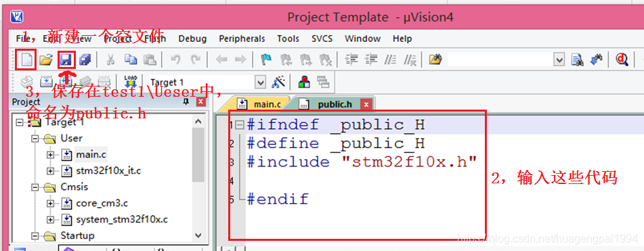The image size is (644, 251).
Task: Open Manage Components colored blocks icon
Action: 304,82
